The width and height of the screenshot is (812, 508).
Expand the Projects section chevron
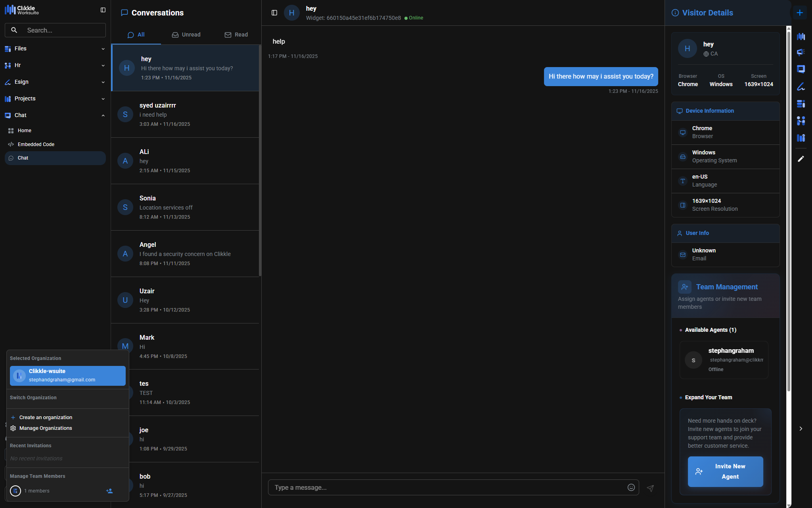click(x=103, y=99)
